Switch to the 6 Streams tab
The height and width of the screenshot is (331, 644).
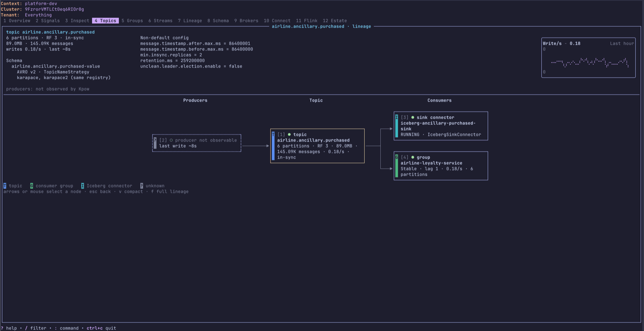point(160,21)
